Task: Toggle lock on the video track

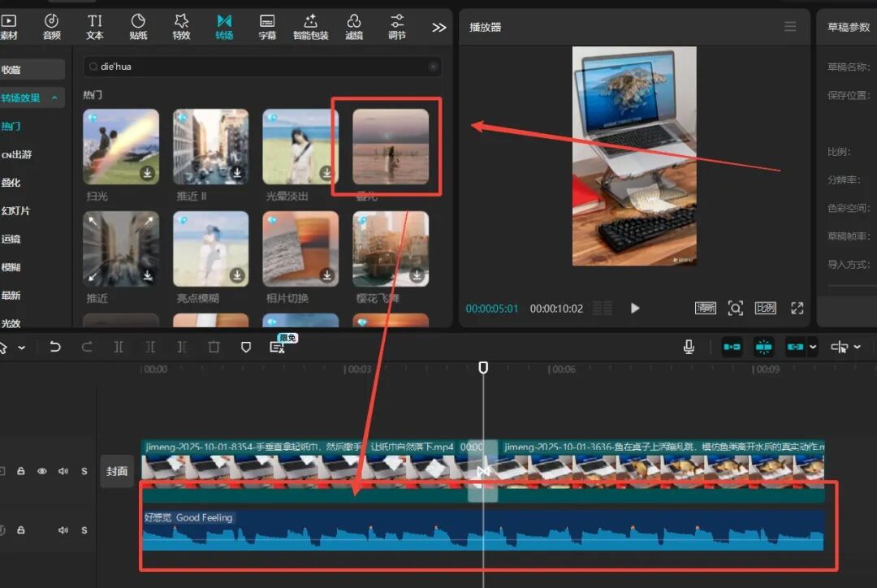Action: [21, 471]
